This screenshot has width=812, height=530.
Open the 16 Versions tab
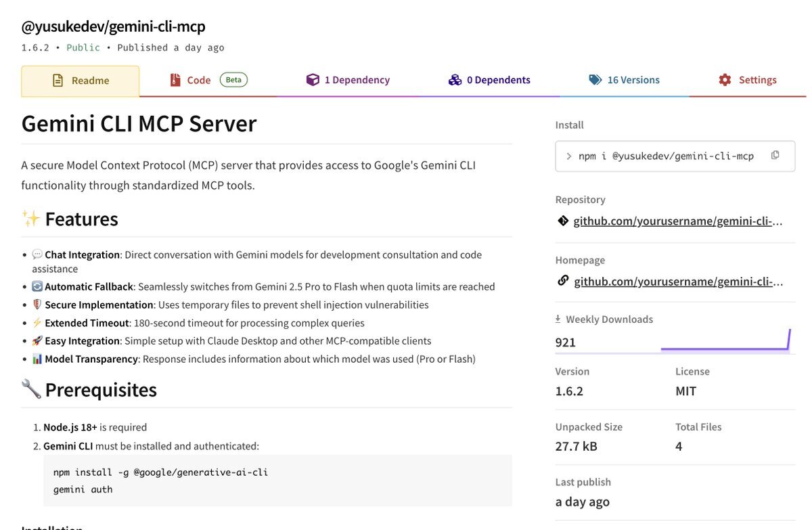pos(624,80)
